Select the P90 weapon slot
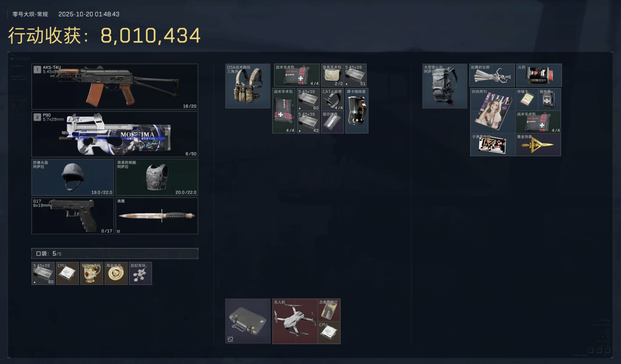Viewport: 621px width, 364px height. [115, 134]
